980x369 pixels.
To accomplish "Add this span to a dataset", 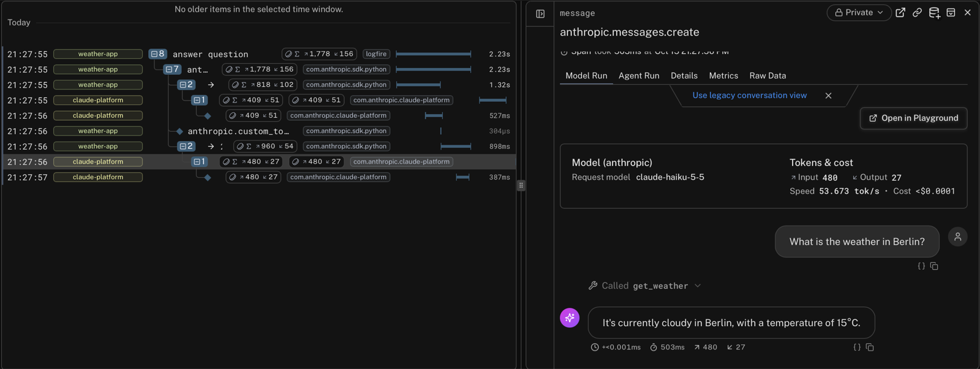I will (x=934, y=12).
